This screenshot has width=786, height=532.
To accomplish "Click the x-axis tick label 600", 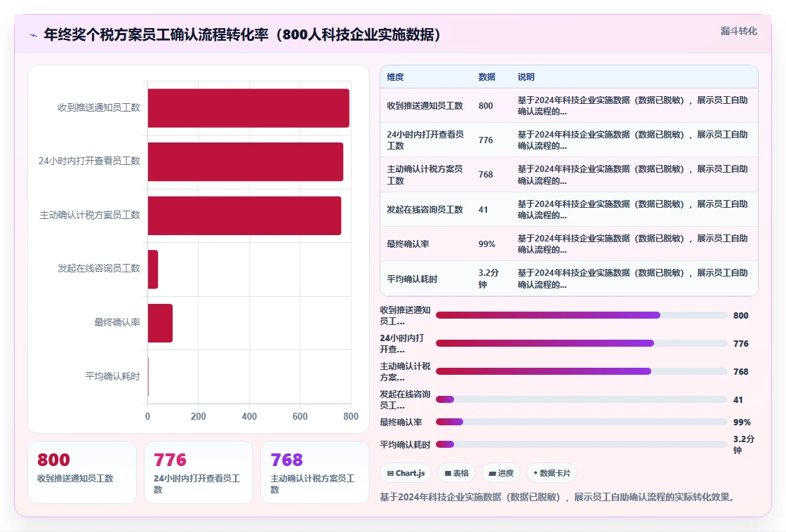I will [300, 416].
